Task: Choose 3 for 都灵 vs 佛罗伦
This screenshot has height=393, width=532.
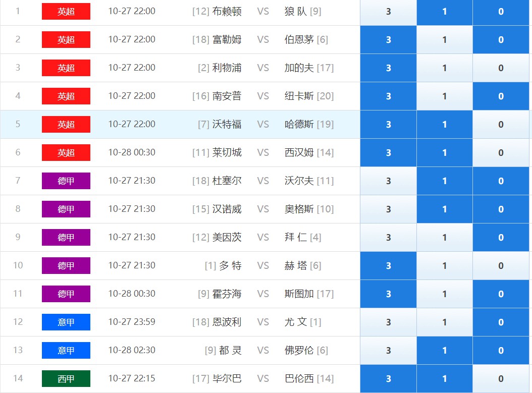Action: click(x=388, y=351)
